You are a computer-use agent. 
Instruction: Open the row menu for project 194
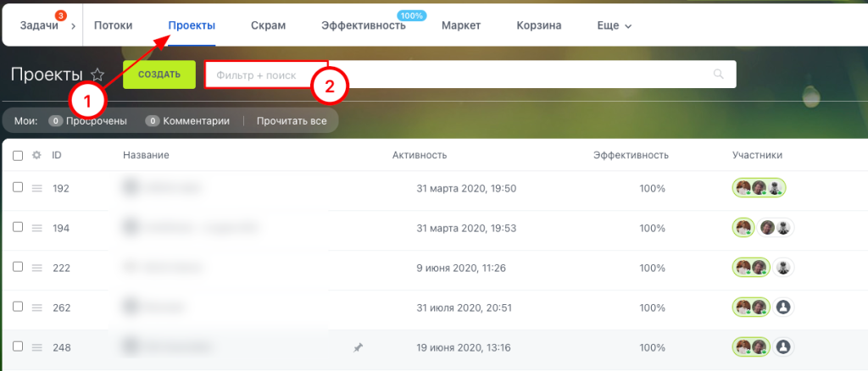(37, 229)
